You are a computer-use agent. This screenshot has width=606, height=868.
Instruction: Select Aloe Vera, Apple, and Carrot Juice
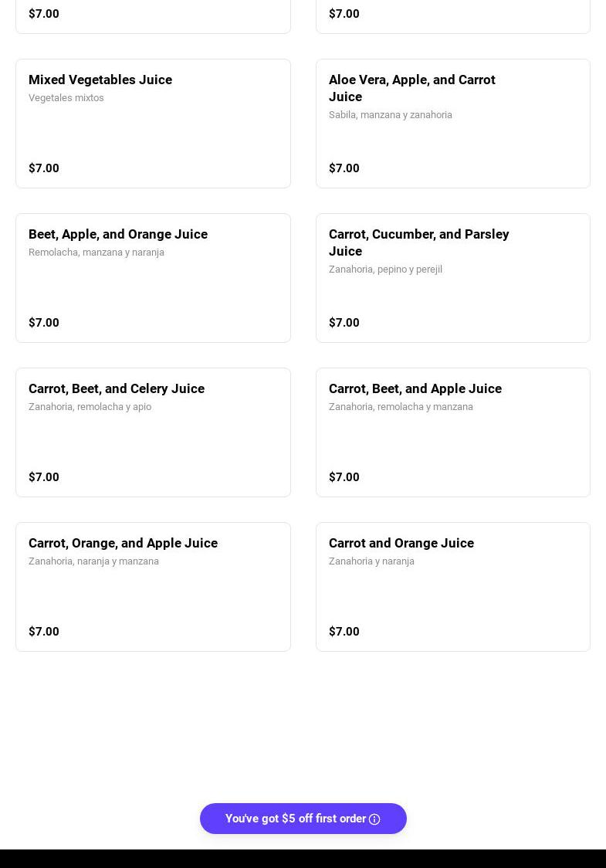[411, 88]
